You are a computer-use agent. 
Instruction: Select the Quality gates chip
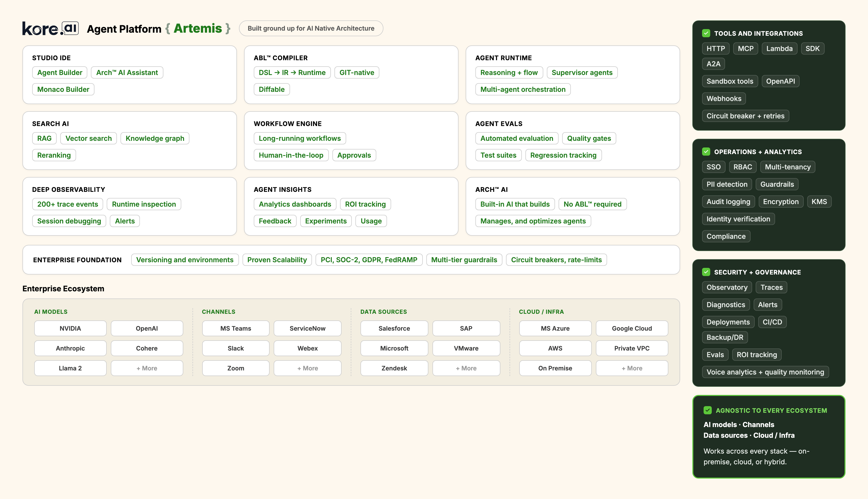click(589, 139)
